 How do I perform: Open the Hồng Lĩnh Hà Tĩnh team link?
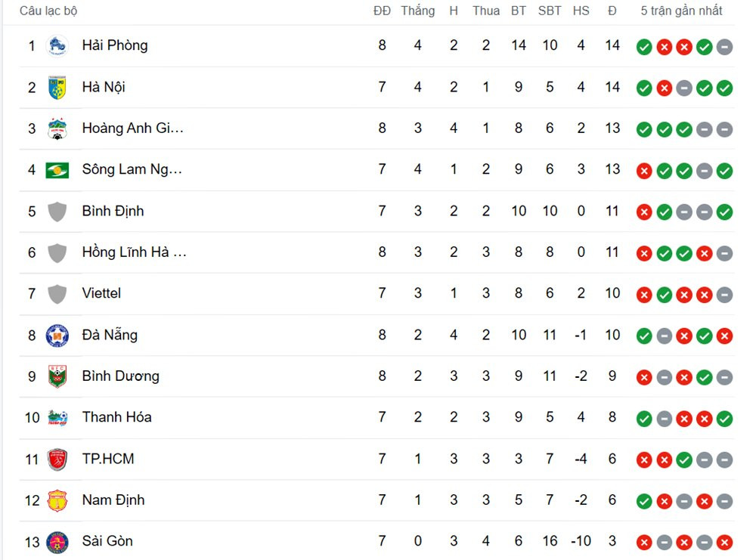[134, 252]
